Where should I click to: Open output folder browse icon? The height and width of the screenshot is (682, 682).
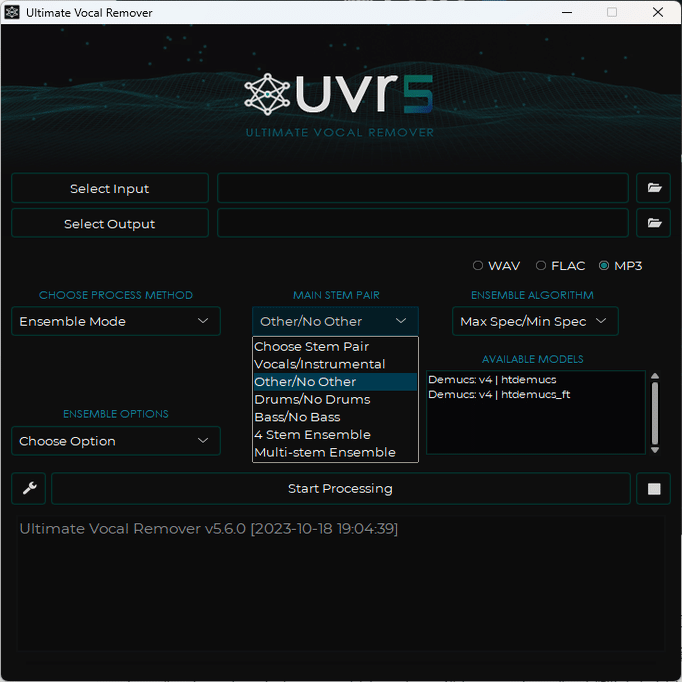point(653,223)
